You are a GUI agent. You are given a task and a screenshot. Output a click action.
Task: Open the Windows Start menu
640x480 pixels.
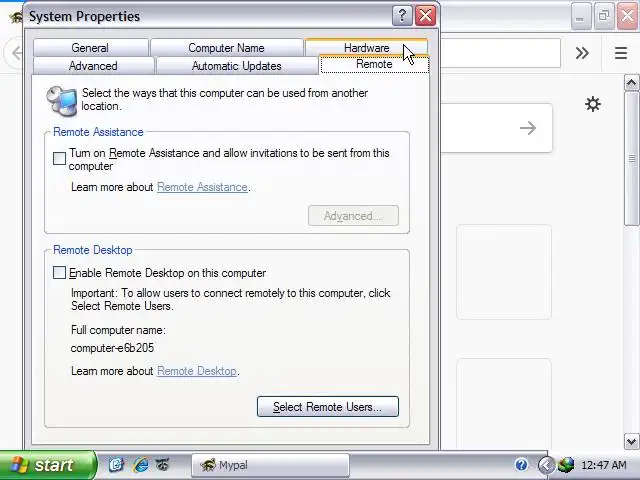[47, 465]
